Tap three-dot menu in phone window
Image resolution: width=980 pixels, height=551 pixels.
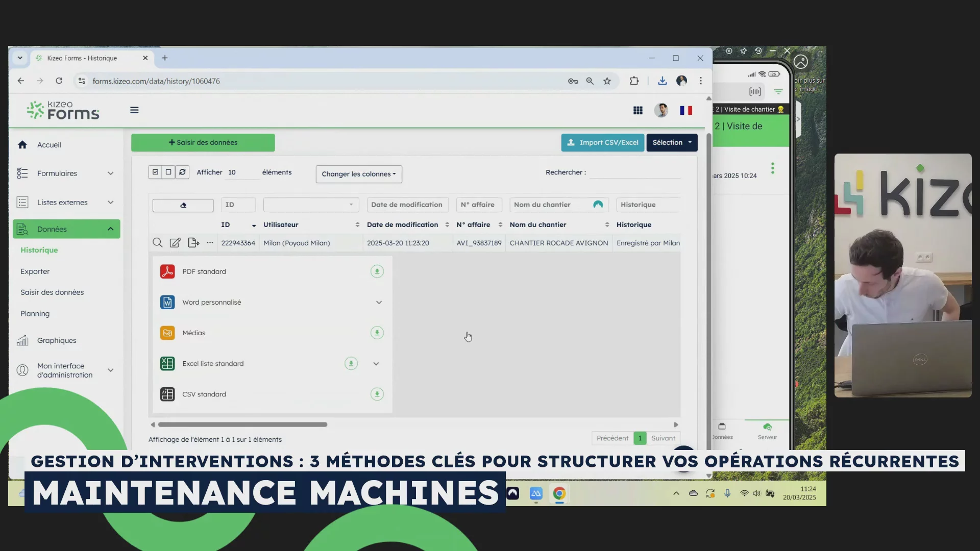(773, 168)
